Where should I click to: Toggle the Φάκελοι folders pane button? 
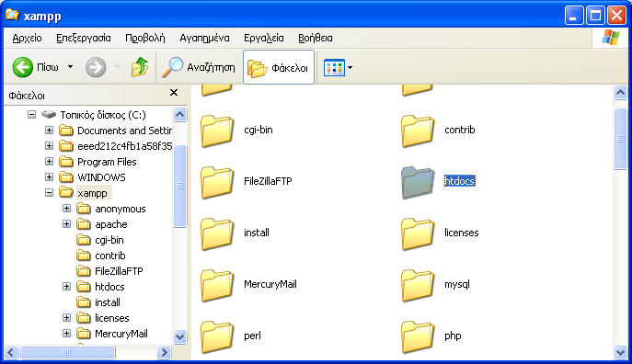(x=279, y=67)
